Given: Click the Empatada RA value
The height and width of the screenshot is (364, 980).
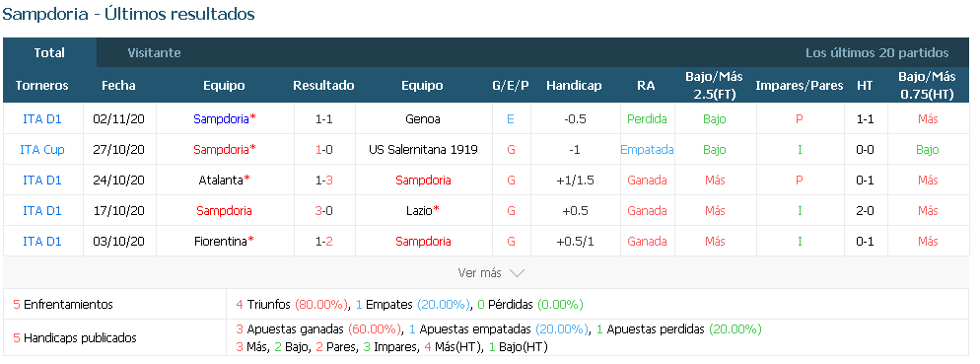Looking at the screenshot, I should (647, 150).
